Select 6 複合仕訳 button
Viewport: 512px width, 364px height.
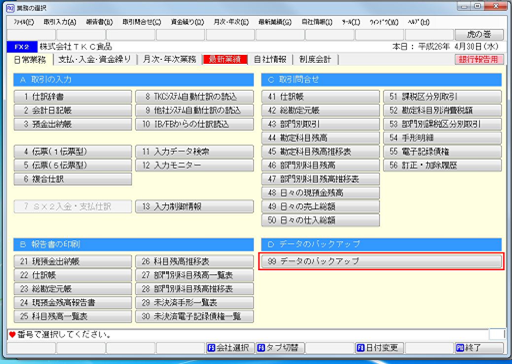pos(73,179)
